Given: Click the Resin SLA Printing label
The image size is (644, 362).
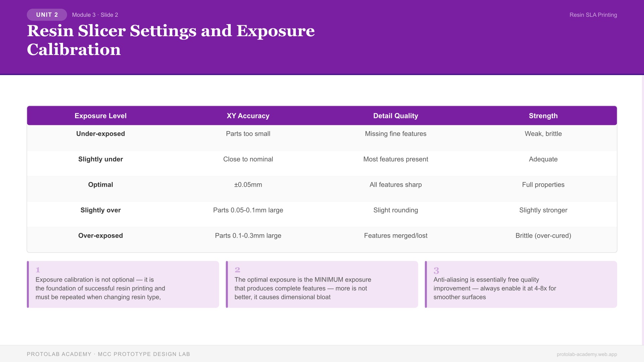Looking at the screenshot, I should coord(593,15).
